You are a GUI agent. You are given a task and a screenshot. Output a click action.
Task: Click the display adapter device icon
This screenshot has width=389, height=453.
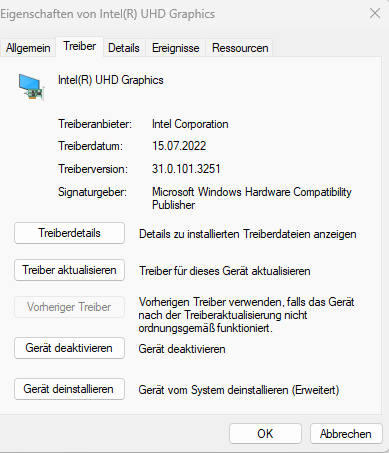tap(31, 87)
